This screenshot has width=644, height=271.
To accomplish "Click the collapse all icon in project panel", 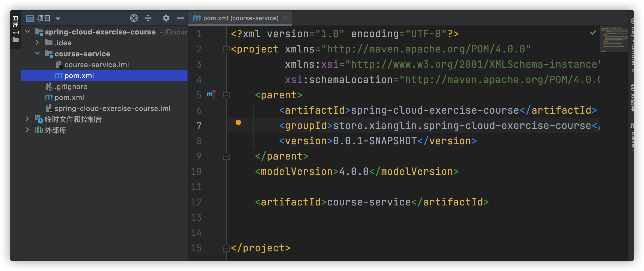I will [x=148, y=18].
